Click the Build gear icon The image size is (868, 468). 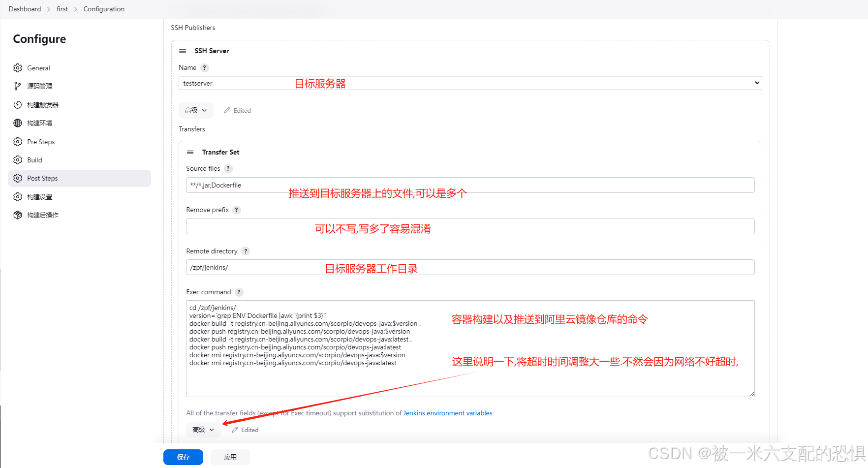click(x=18, y=160)
